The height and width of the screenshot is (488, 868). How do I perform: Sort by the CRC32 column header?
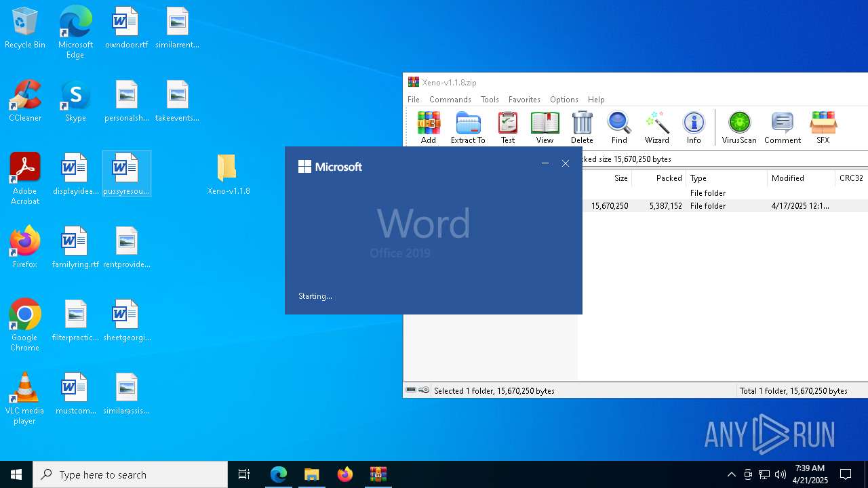coord(851,178)
